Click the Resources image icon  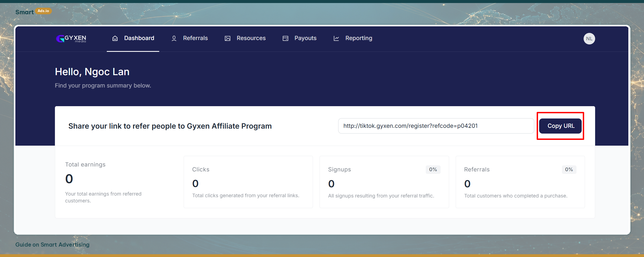tap(228, 38)
